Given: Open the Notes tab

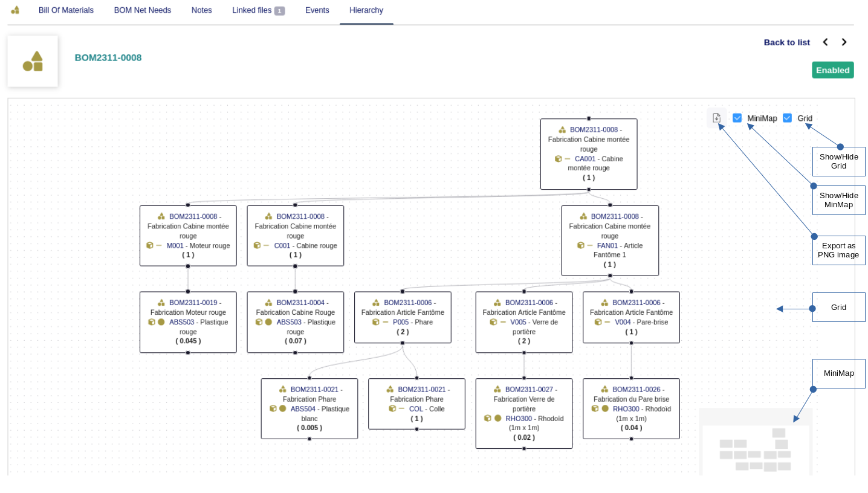Looking at the screenshot, I should pos(202,10).
